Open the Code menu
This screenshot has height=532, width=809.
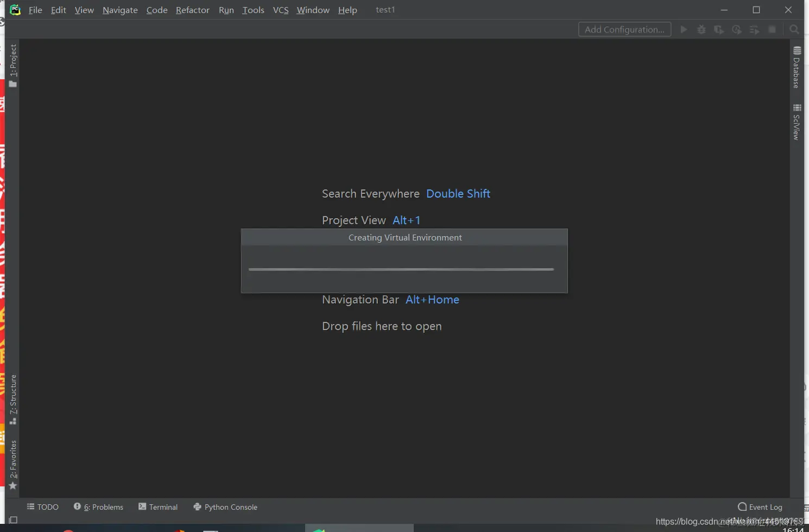point(157,10)
